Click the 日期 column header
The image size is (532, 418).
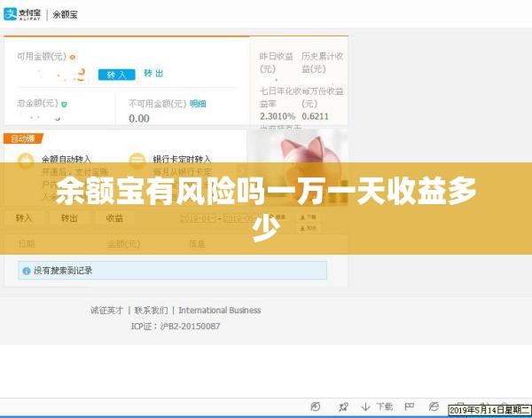[27, 244]
